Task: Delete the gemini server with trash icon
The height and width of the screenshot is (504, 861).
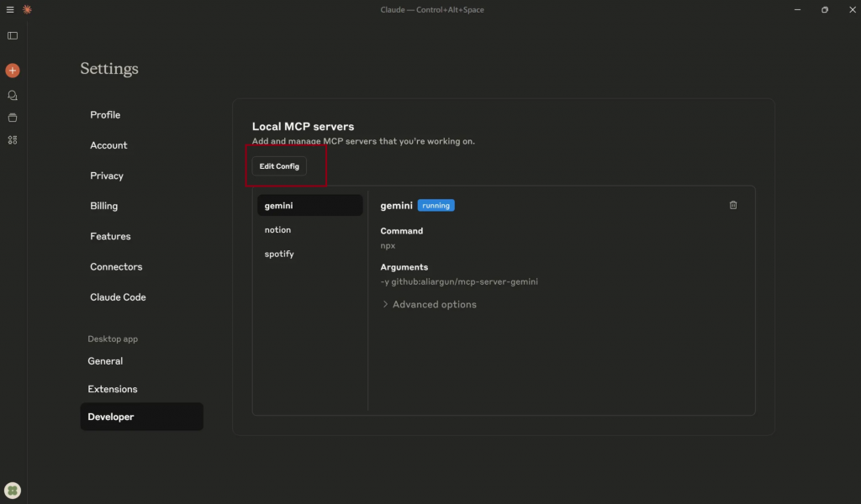Action: click(733, 205)
